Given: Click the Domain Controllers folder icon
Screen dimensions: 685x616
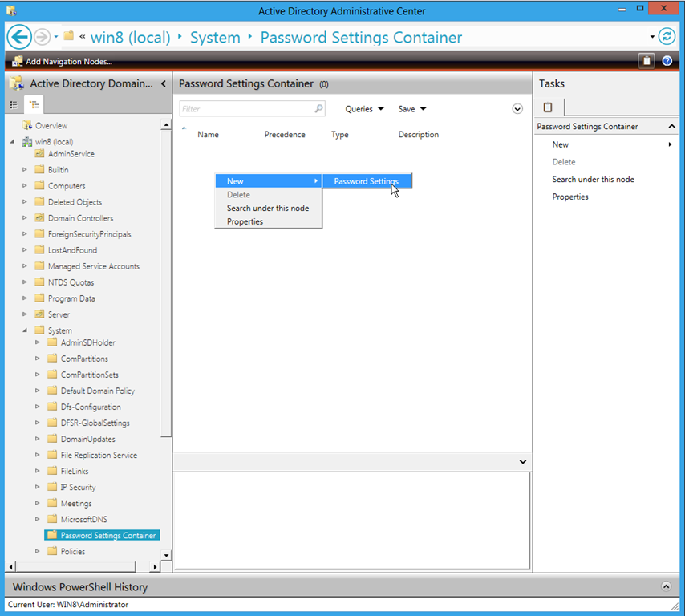Looking at the screenshot, I should pyautogui.click(x=40, y=217).
